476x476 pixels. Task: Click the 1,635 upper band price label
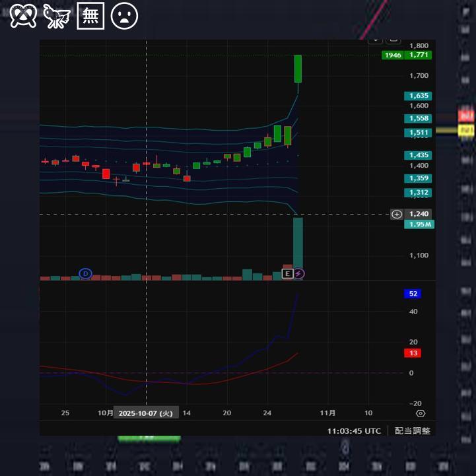419,96
